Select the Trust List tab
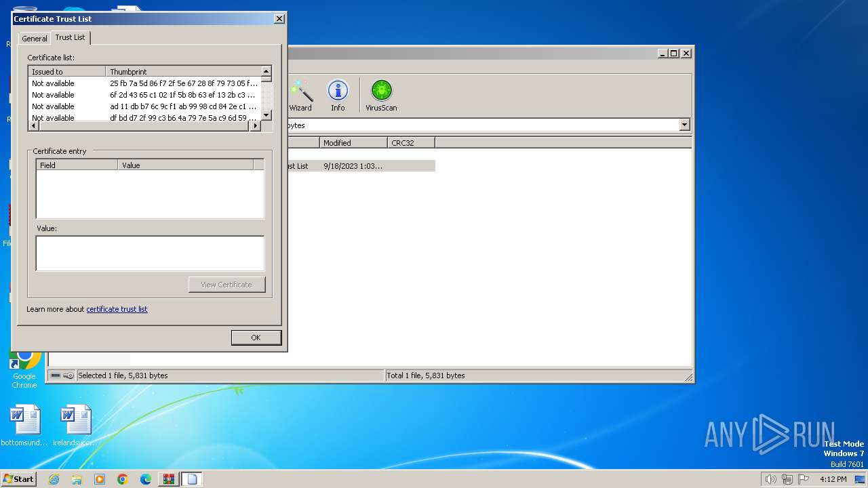This screenshot has height=488, width=868. [71, 37]
